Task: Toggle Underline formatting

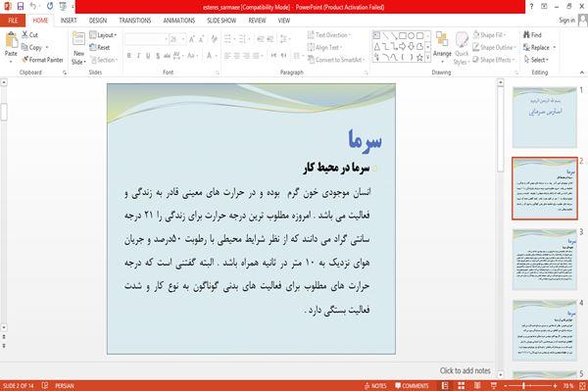Action: tap(148, 56)
